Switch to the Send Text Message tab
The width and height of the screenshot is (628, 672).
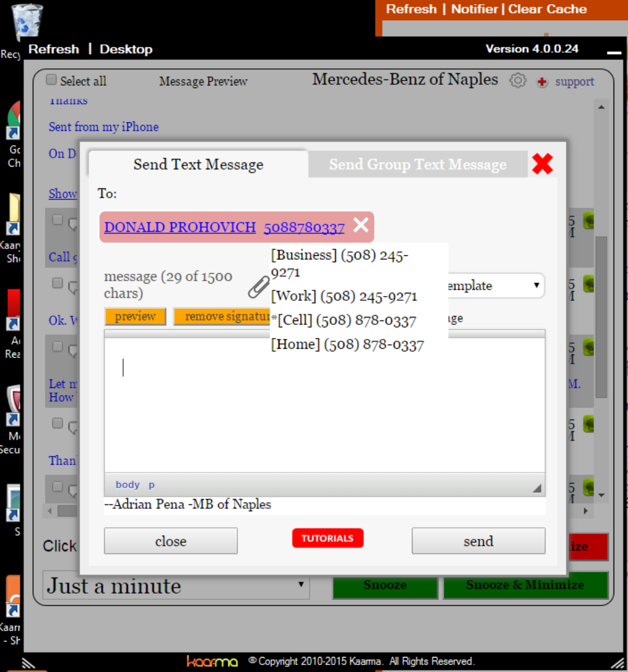[198, 164]
